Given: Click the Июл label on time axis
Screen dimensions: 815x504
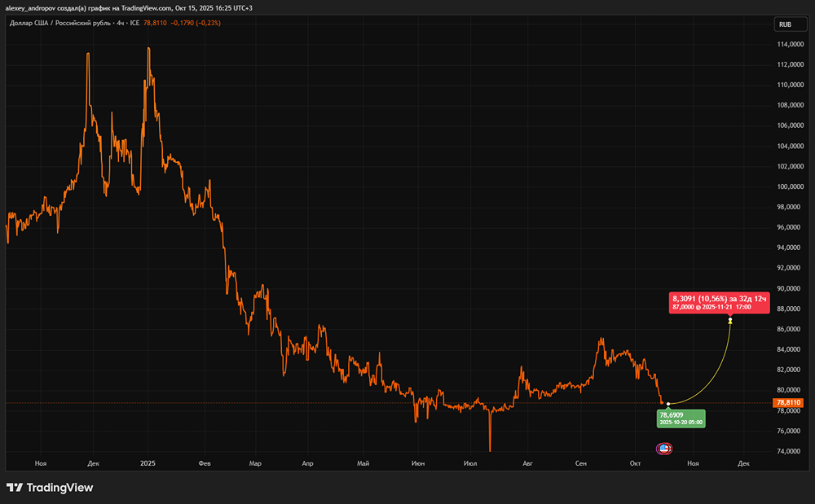Looking at the screenshot, I should coord(470,463).
